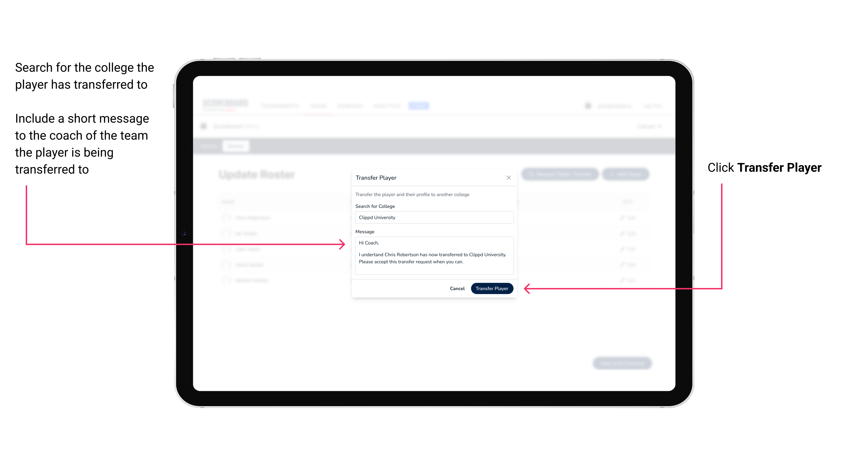The width and height of the screenshot is (868, 467).
Task: Click the close icon on Transfer Player dialog
Action: [x=508, y=178]
